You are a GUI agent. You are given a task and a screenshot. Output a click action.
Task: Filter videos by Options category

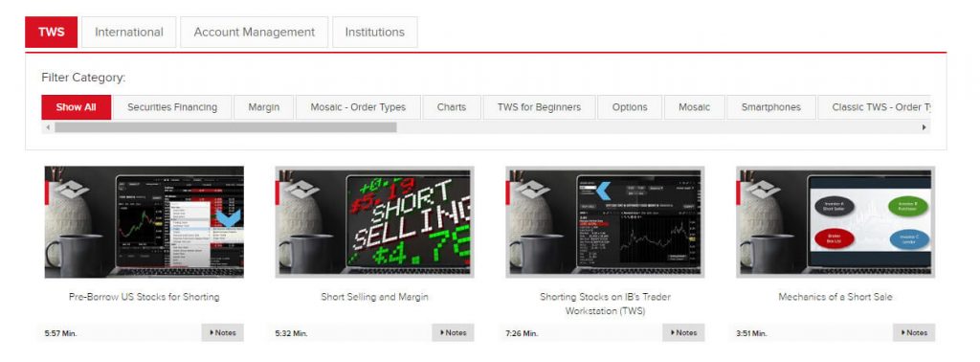(630, 107)
